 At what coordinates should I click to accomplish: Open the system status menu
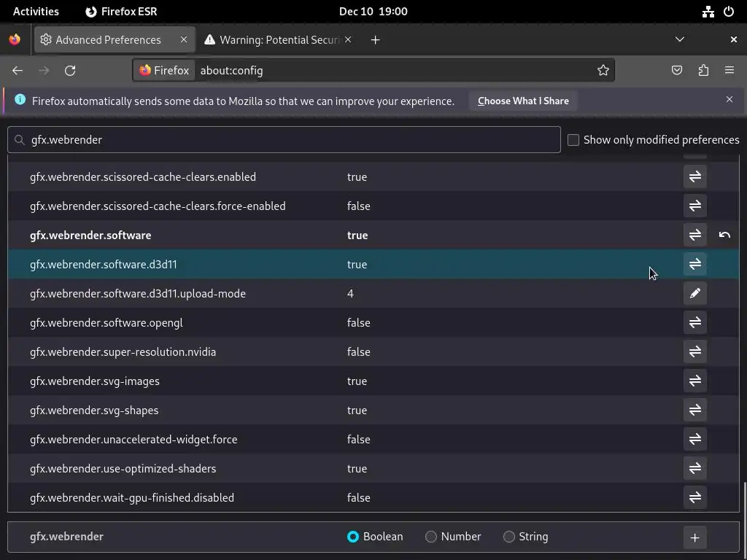pos(718,12)
